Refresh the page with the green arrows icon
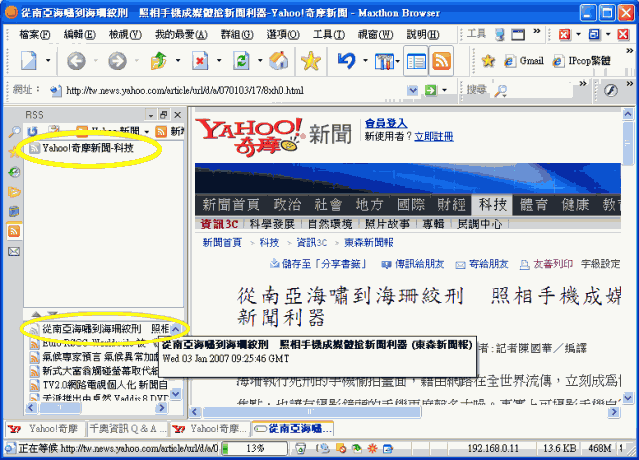 pyautogui.click(x=241, y=61)
